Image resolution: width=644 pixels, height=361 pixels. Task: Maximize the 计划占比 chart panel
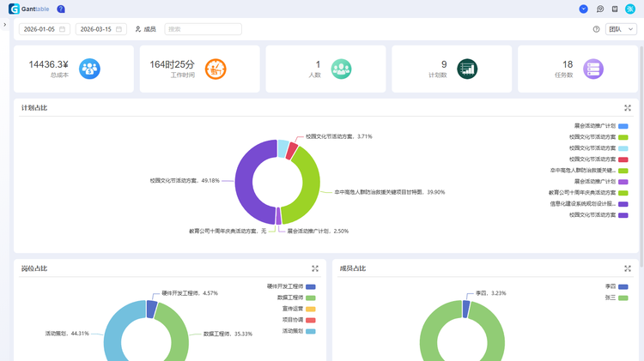click(x=628, y=108)
